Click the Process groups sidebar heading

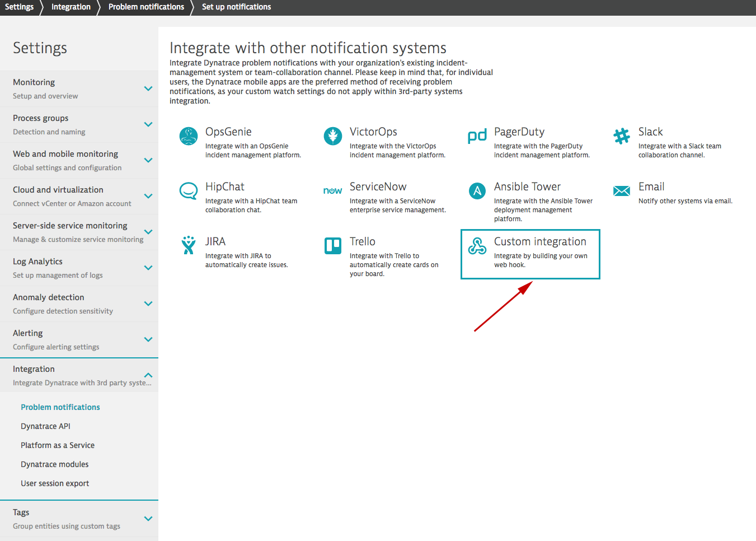click(41, 118)
